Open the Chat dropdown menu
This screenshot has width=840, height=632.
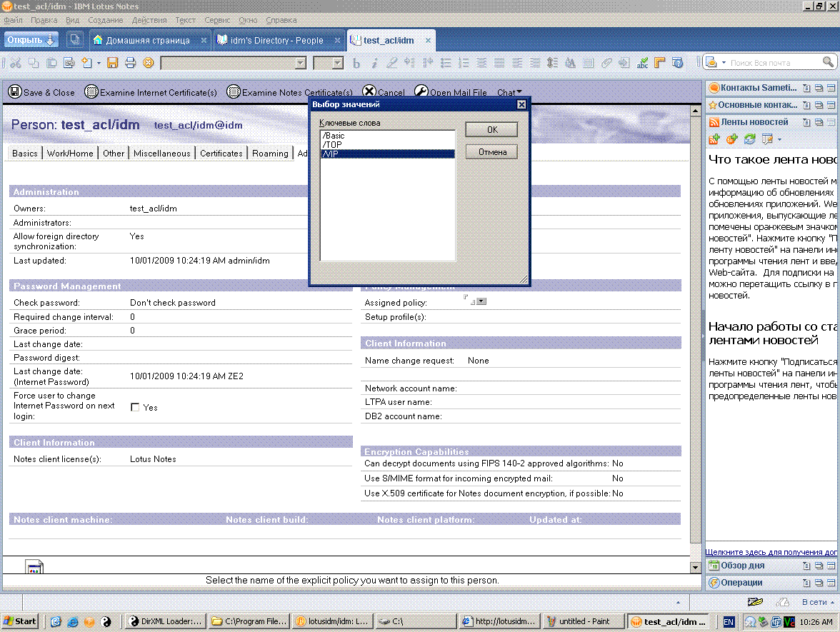(509, 92)
